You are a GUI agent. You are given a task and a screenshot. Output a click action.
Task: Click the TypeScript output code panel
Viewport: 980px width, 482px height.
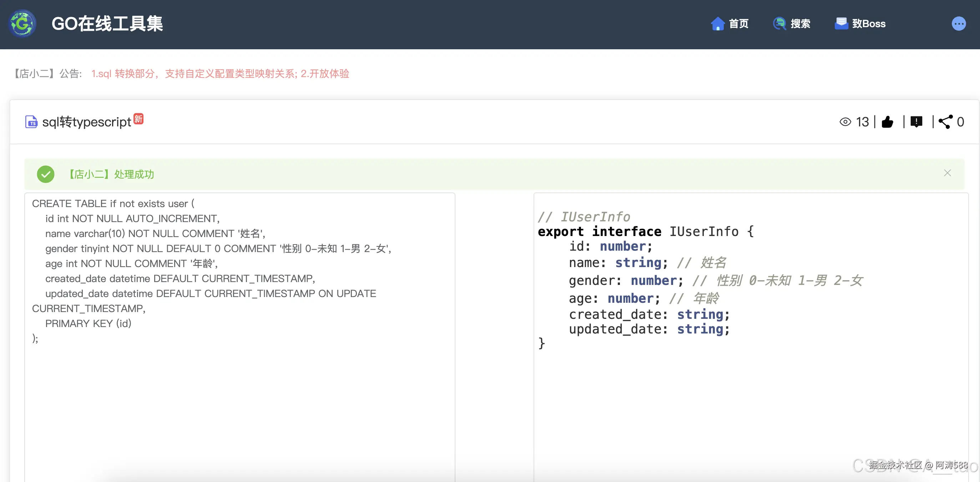point(751,337)
